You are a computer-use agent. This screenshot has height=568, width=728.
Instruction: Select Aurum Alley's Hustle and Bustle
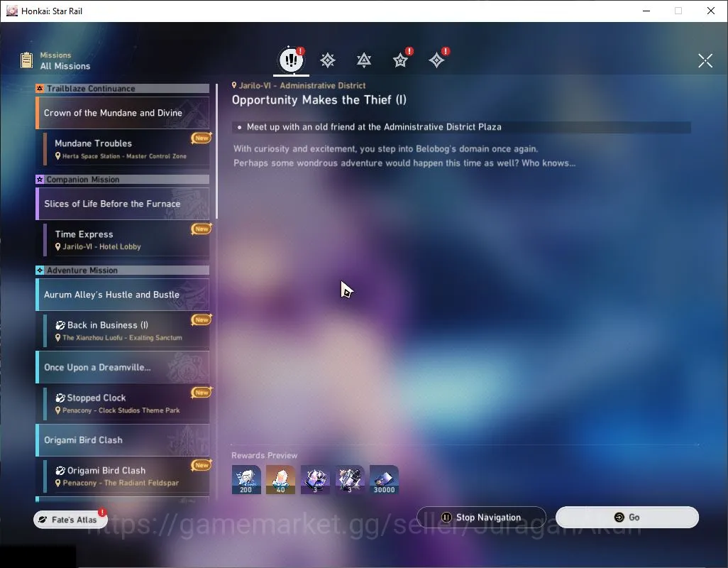[x=123, y=295]
